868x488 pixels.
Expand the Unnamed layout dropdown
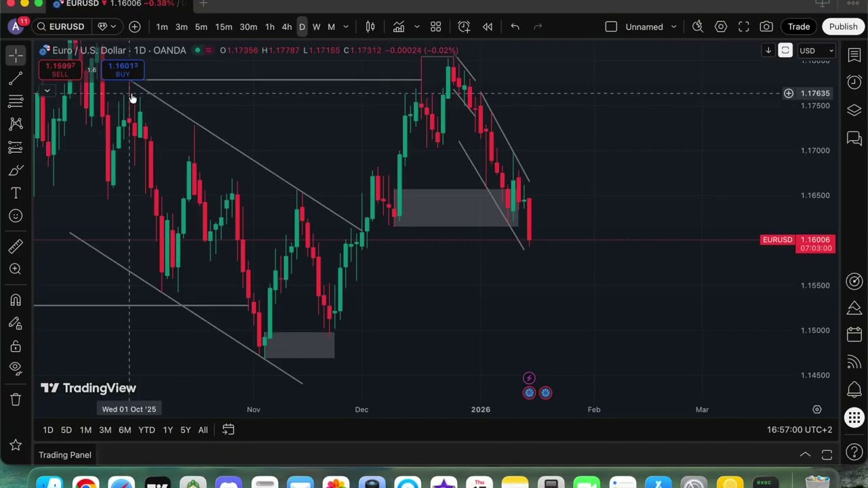[x=673, y=26]
